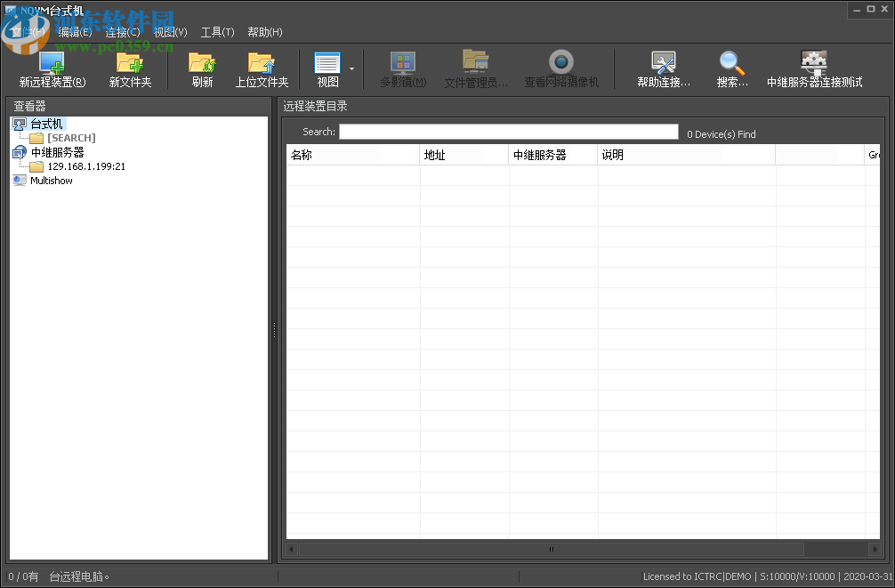Click the Help Connect (帮助连接) icon
This screenshot has height=588, width=895.
tap(664, 63)
